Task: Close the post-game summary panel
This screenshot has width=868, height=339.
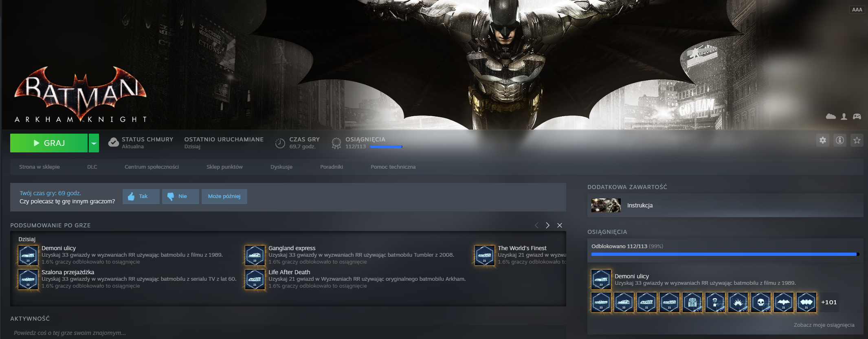Action: [560, 225]
